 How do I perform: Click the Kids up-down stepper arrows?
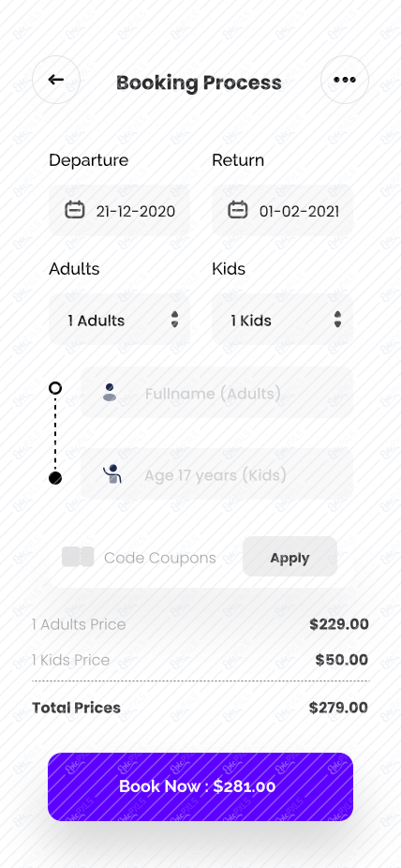tap(337, 320)
